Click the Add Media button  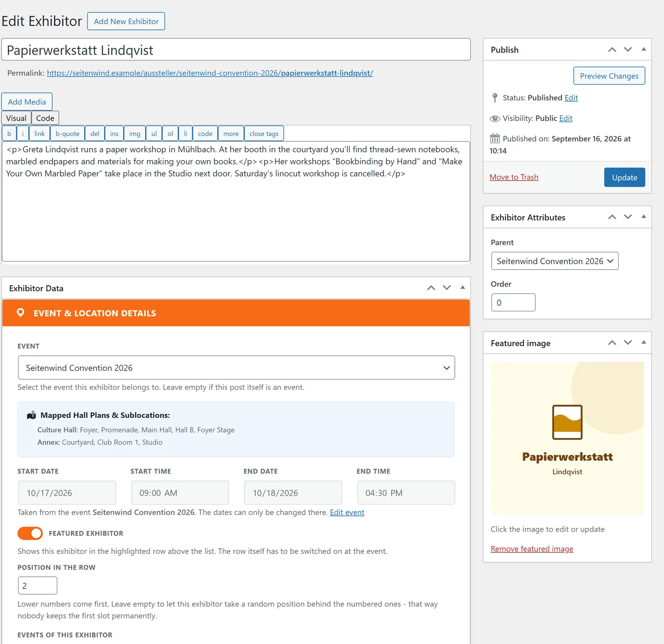point(27,102)
